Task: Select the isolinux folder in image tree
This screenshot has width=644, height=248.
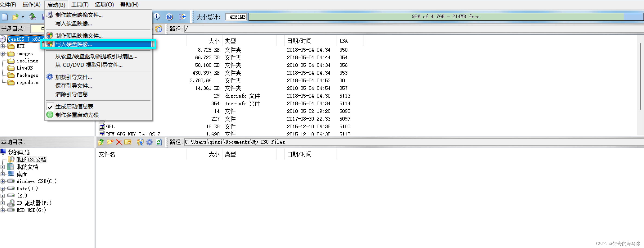Action: tap(27, 61)
